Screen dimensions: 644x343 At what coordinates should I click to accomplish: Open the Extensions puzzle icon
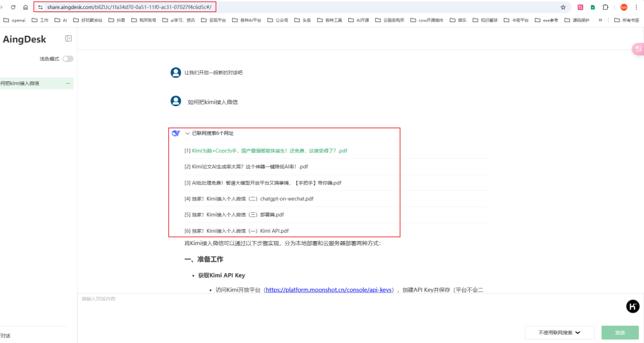click(x=605, y=7)
